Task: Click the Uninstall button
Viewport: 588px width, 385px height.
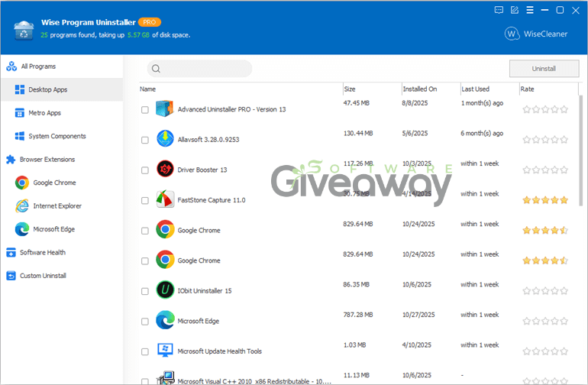Action: [544, 69]
